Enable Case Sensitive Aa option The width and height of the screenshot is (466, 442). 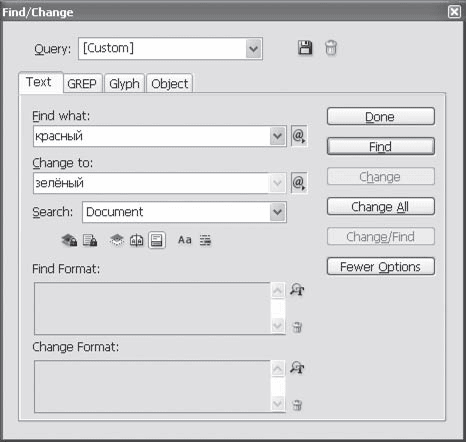pos(185,240)
